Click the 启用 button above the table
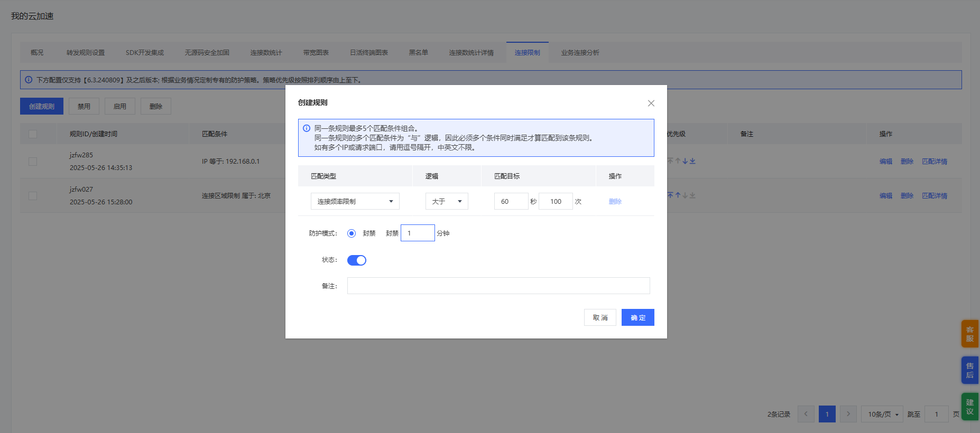980x433 pixels. [120, 106]
